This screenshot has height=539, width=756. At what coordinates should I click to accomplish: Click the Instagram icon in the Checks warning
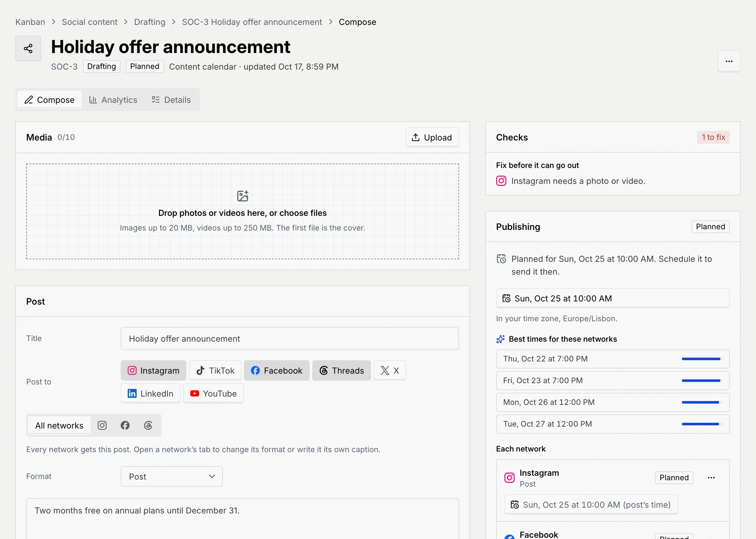point(501,181)
